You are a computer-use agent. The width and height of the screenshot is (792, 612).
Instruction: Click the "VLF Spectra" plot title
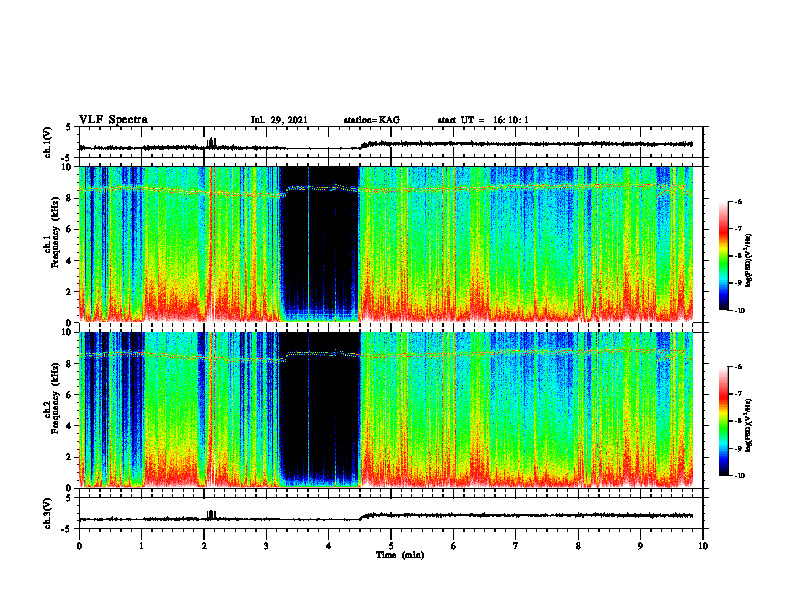(113, 120)
